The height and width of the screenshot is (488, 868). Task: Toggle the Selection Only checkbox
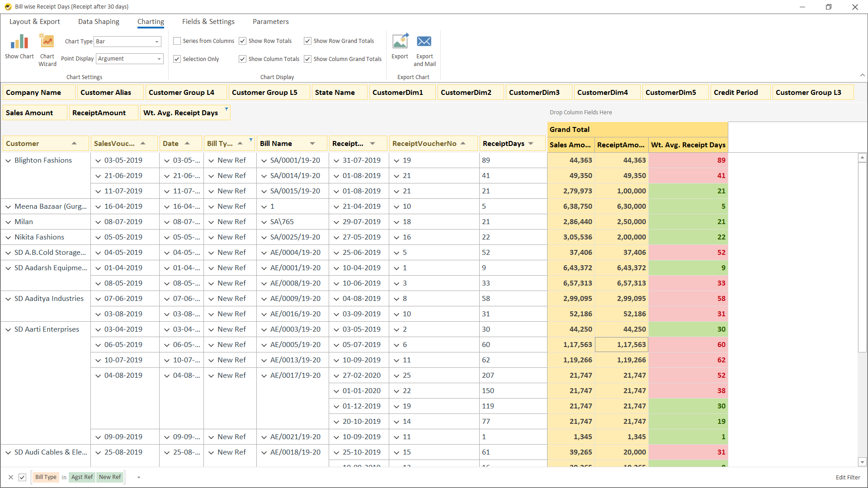177,59
